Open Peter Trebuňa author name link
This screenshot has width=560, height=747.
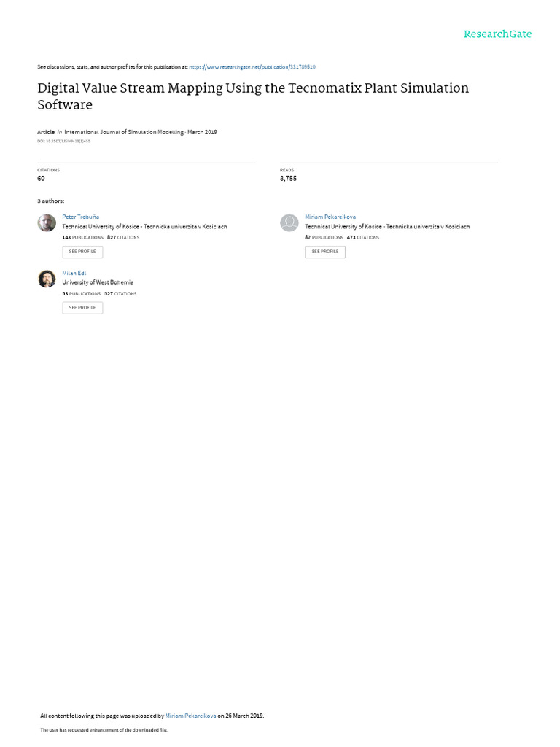(80, 217)
